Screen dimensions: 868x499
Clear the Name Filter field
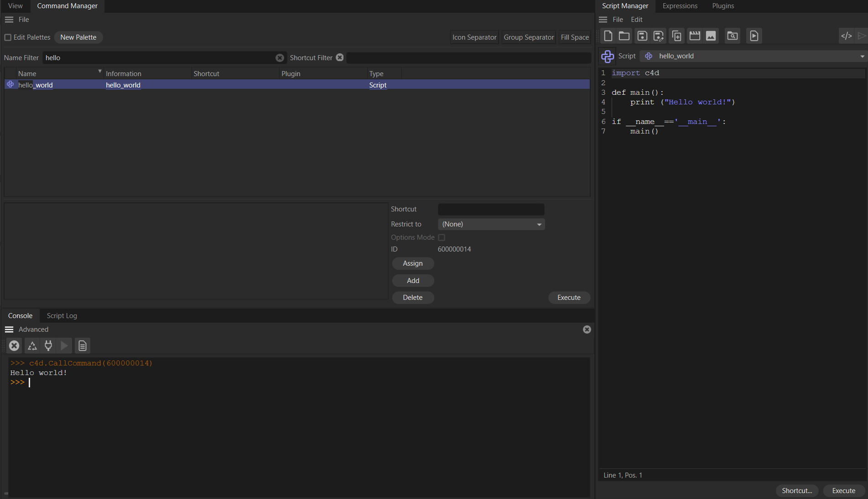pyautogui.click(x=280, y=58)
